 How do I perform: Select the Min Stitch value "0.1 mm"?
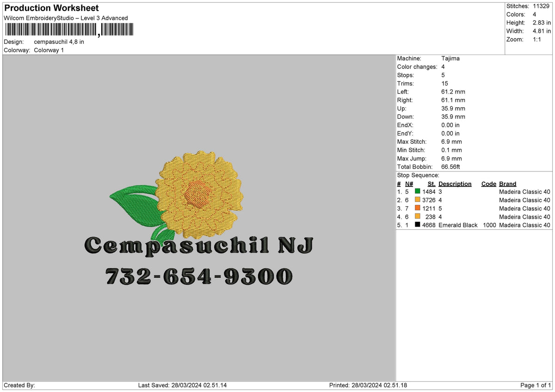tap(451, 150)
